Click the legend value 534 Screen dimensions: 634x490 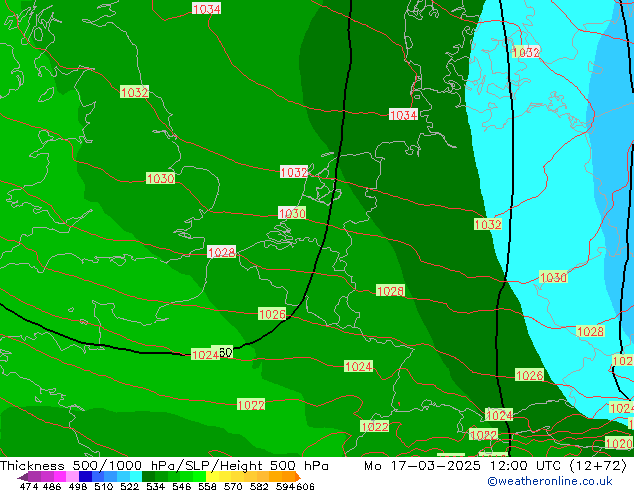tap(156, 486)
